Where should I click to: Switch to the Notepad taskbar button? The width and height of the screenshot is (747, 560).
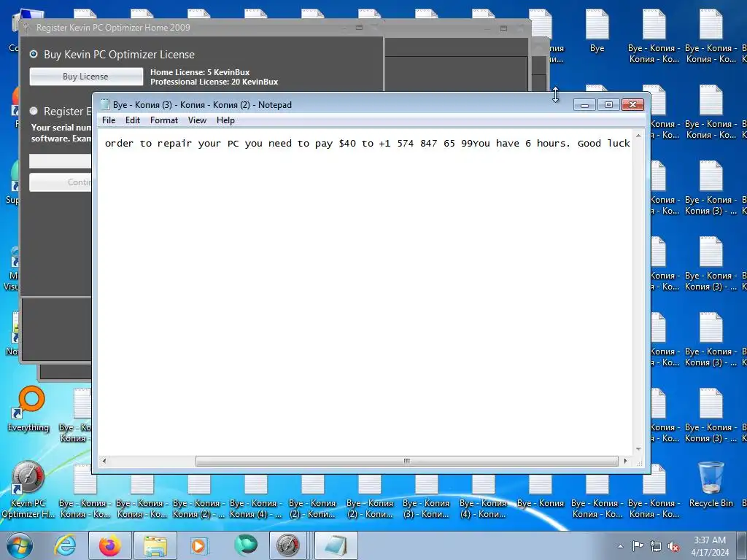[336, 545]
